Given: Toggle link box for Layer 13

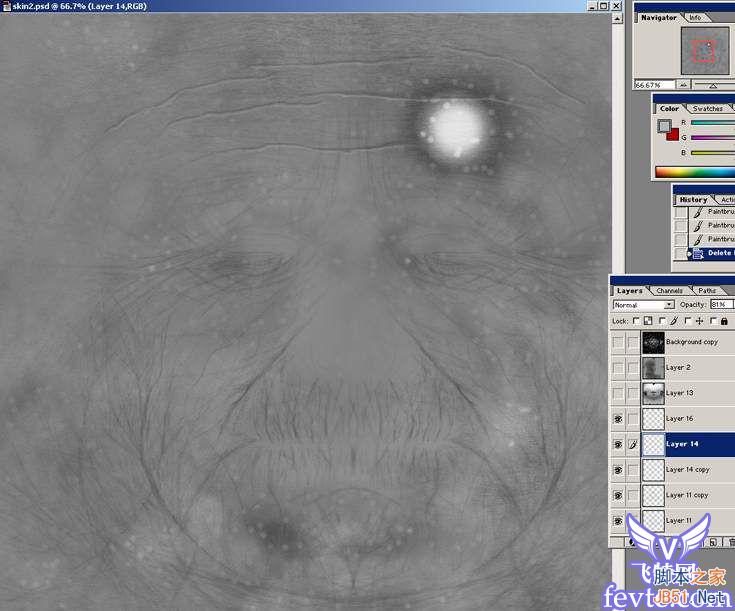Looking at the screenshot, I should 633,393.
